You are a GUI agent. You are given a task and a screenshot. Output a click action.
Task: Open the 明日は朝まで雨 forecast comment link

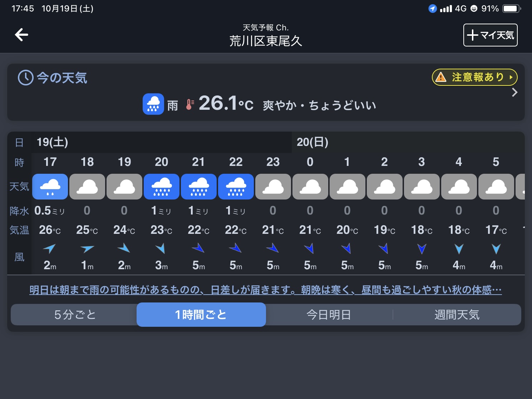pyautogui.click(x=265, y=290)
